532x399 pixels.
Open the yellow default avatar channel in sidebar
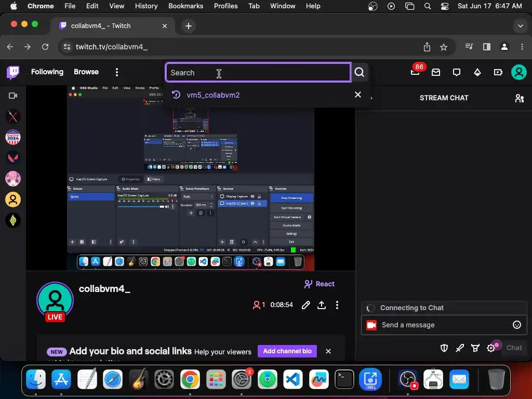pyautogui.click(x=13, y=199)
